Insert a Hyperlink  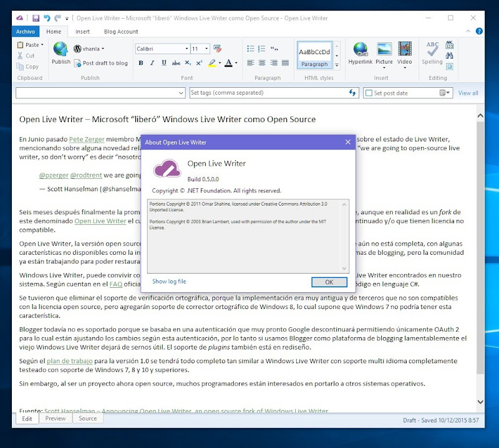(x=361, y=53)
